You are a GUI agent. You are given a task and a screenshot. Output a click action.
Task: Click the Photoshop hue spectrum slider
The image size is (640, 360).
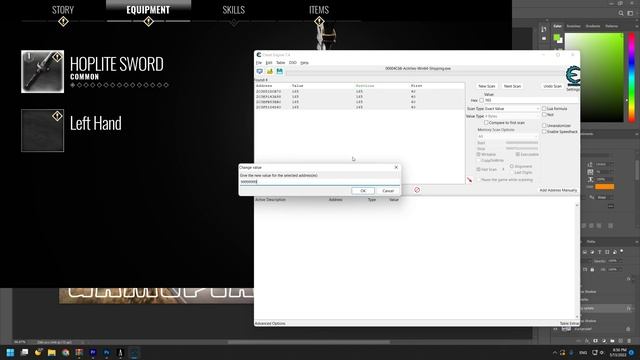click(x=631, y=78)
